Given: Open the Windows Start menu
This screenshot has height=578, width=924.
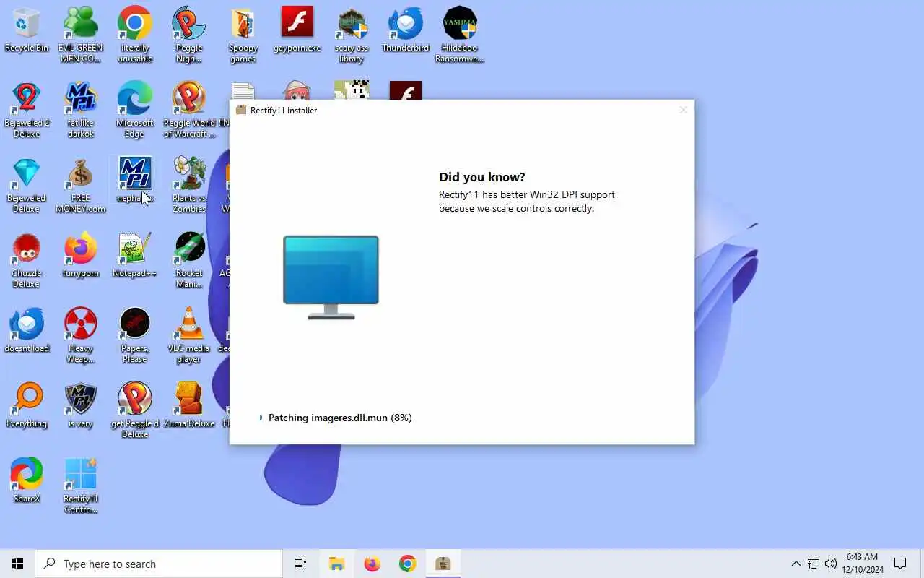Looking at the screenshot, I should [17, 564].
